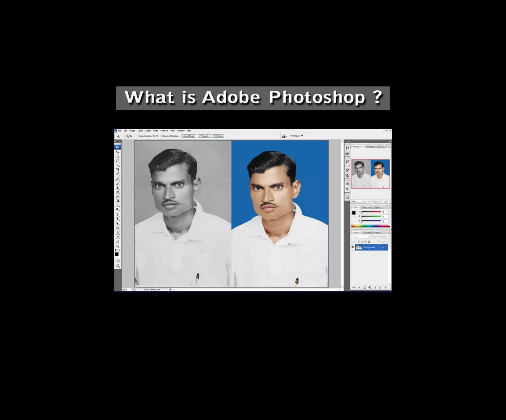Select the Clone Stamp tool
This screenshot has height=420, width=506.
click(118, 188)
